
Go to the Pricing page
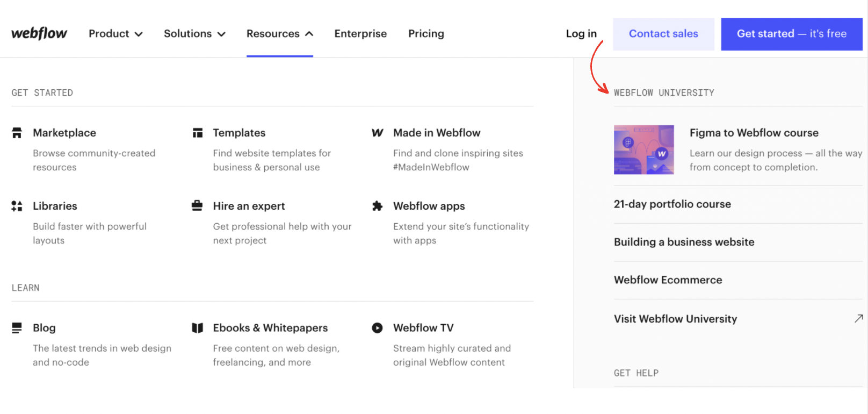point(426,34)
